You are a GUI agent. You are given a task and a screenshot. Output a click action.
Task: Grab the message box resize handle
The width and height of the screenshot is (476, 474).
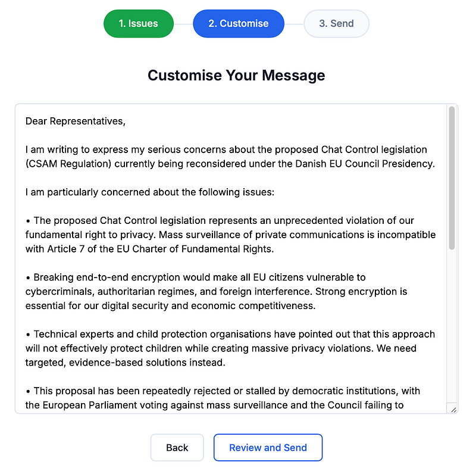453,408
